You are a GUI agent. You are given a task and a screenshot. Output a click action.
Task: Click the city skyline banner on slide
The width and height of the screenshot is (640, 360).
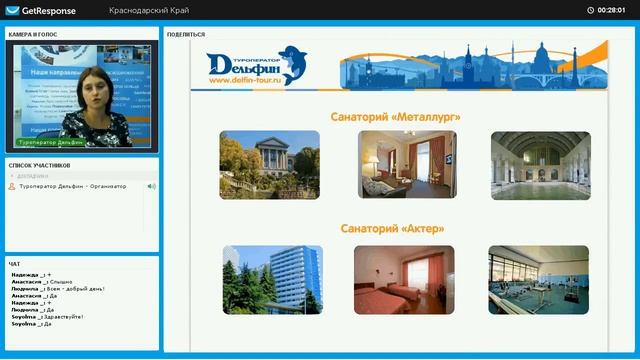(474, 65)
